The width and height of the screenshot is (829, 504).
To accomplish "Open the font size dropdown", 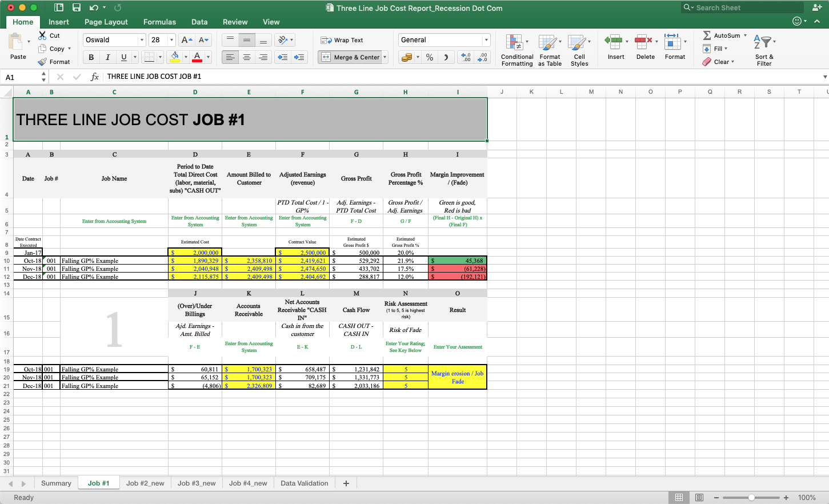I will [x=171, y=40].
